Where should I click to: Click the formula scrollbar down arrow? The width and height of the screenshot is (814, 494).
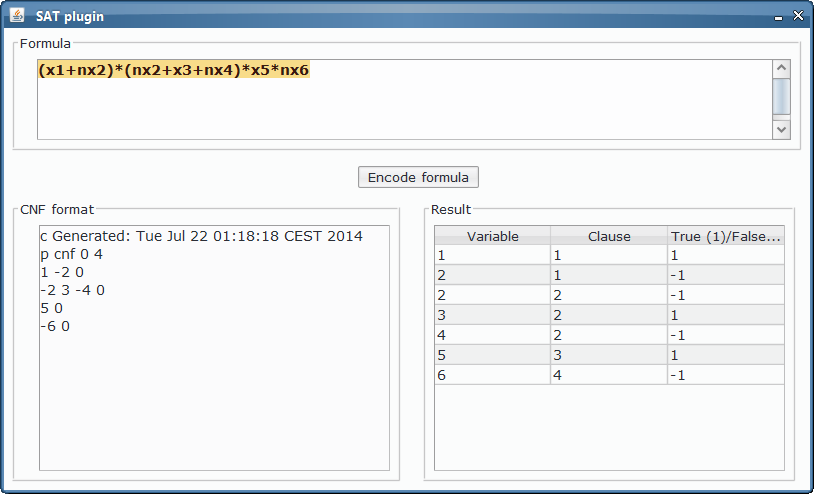(x=781, y=129)
